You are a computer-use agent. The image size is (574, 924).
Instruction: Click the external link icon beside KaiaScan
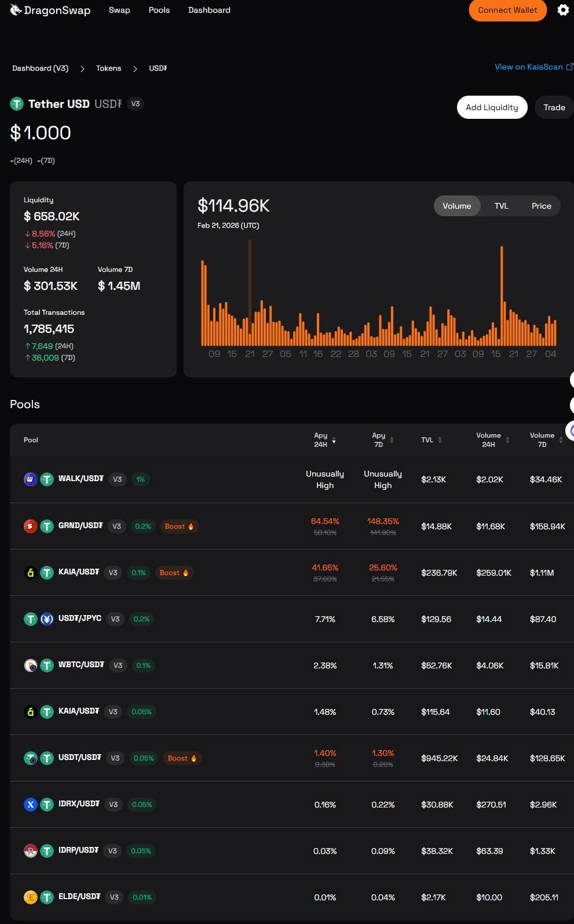569,67
